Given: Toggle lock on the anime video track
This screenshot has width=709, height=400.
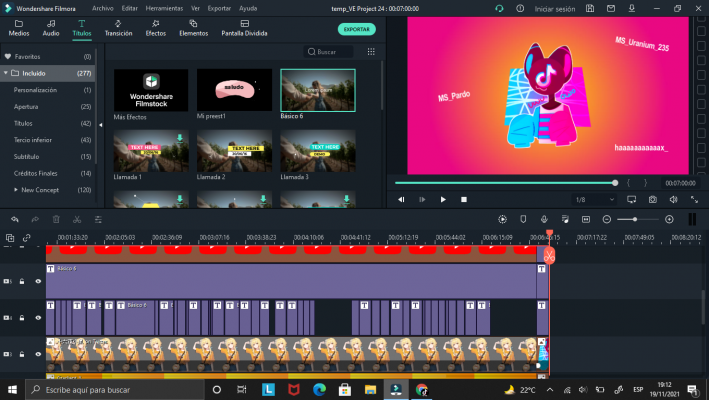Looking at the screenshot, I should tap(22, 354).
